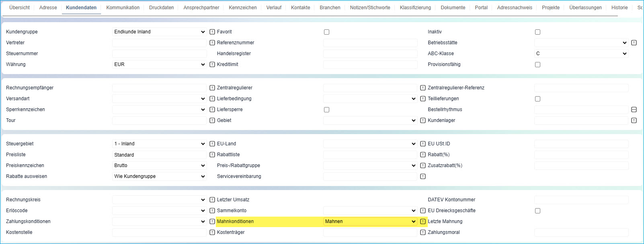Switch to the Kommunikation tab

tap(123, 8)
